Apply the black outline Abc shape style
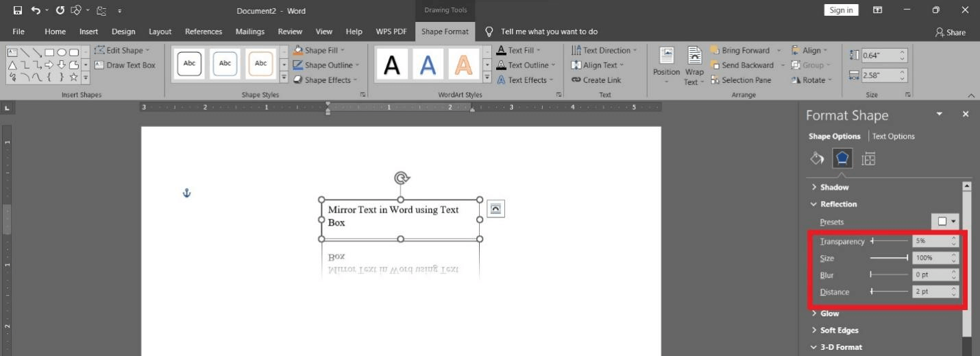Image resolution: width=980 pixels, height=356 pixels. coord(190,63)
